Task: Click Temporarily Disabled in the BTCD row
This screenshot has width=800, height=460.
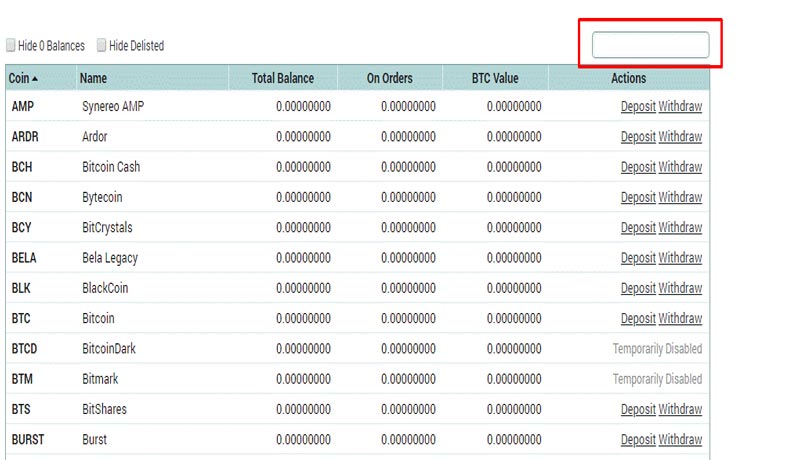Action: (x=657, y=349)
